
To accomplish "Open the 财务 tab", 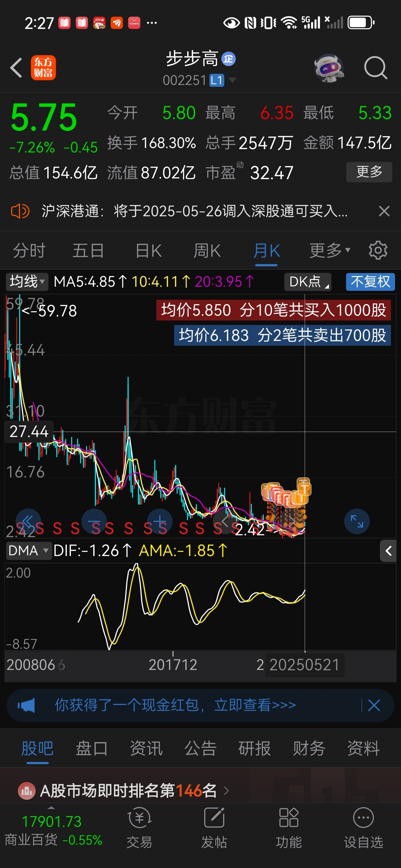I will (309, 748).
